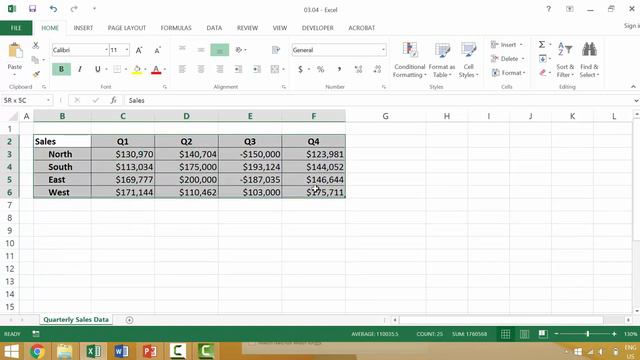
Task: Switch to REVIEW tab
Action: pos(247,28)
